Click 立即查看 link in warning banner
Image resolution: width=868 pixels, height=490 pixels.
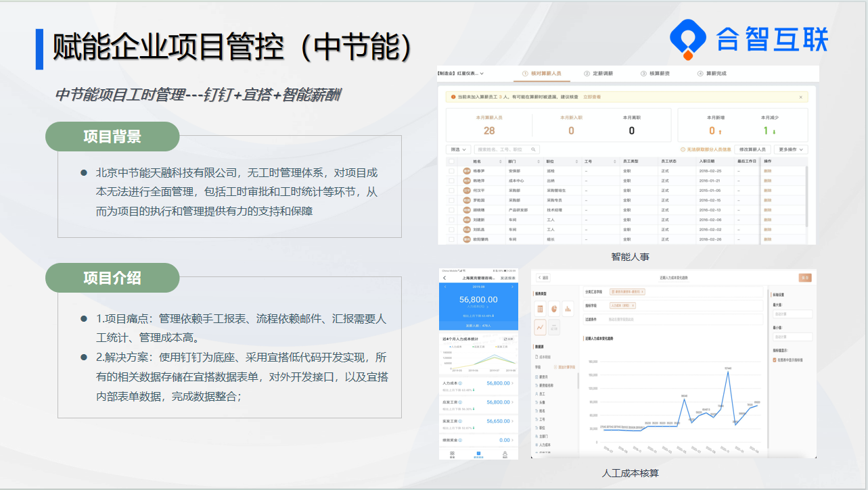[x=592, y=97]
